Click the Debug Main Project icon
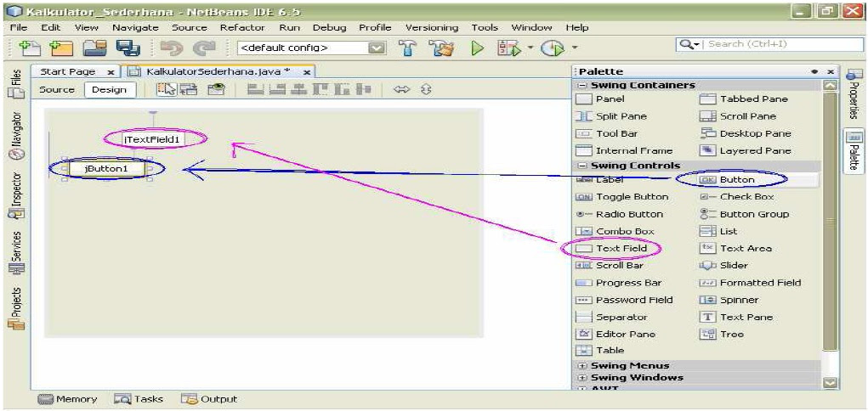Image resolution: width=868 pixels, height=411 pixels. (509, 48)
